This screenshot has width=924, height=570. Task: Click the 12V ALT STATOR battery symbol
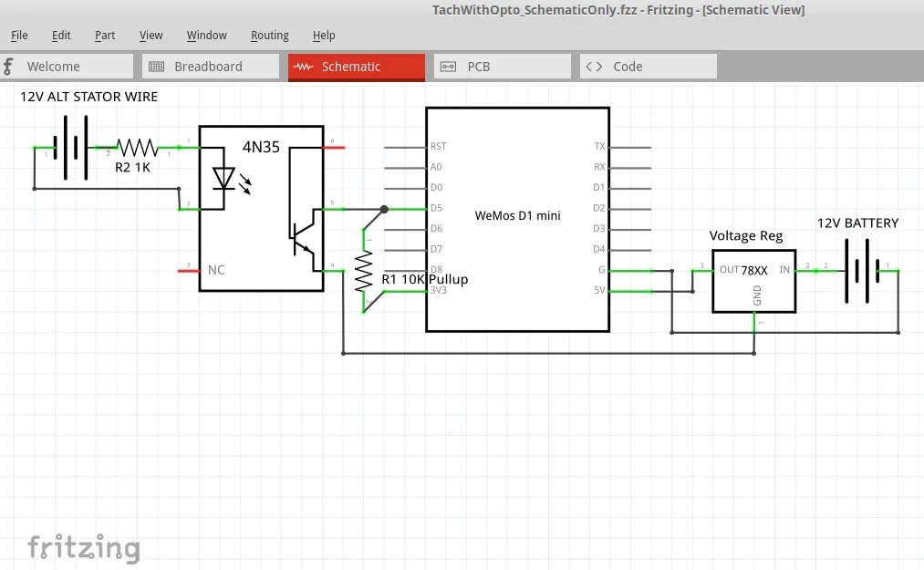coord(71,147)
